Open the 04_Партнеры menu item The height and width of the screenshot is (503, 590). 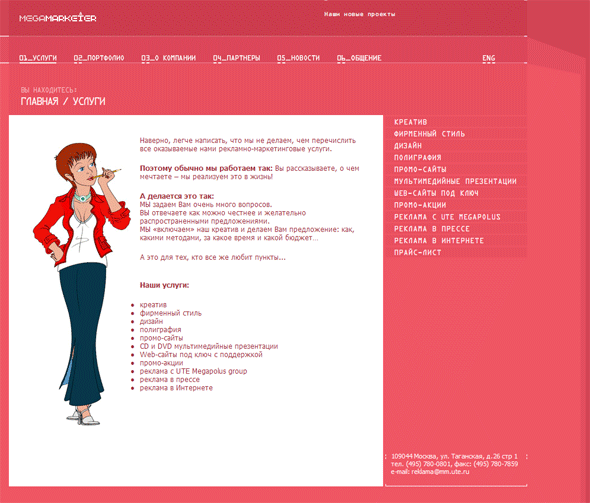point(236,58)
